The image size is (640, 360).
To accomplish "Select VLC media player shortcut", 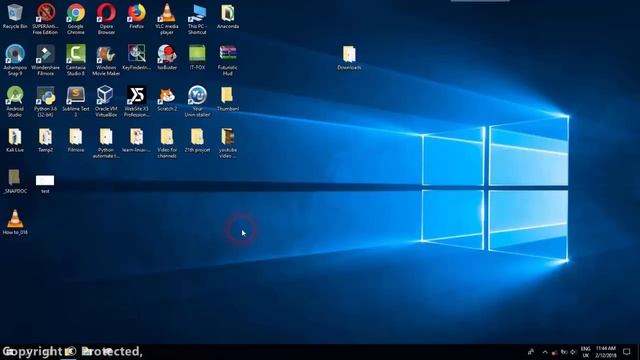I will 167,19.
